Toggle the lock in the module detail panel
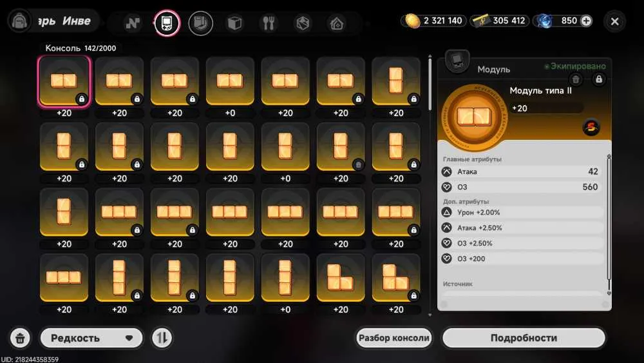The height and width of the screenshot is (363, 644). click(599, 79)
